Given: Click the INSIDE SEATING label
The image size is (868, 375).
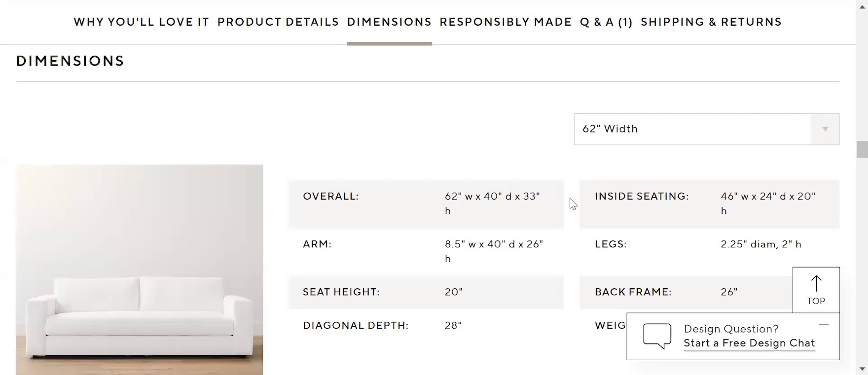Looking at the screenshot, I should pos(642,196).
